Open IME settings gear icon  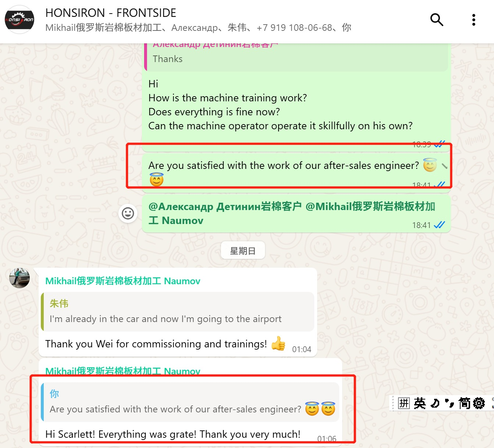click(479, 403)
